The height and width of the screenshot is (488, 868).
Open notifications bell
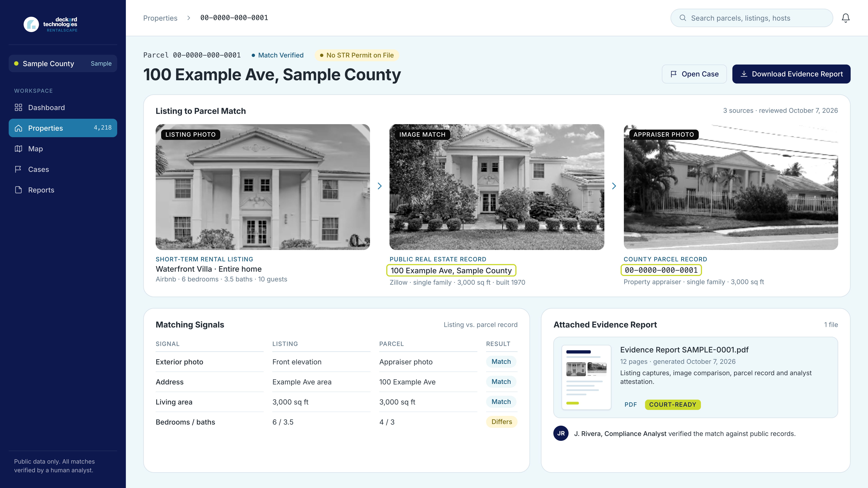845,18
